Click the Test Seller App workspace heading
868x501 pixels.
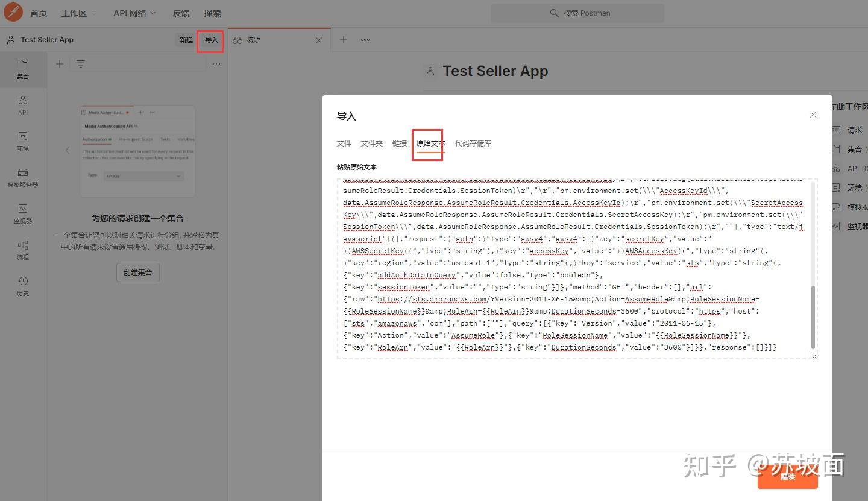point(495,71)
